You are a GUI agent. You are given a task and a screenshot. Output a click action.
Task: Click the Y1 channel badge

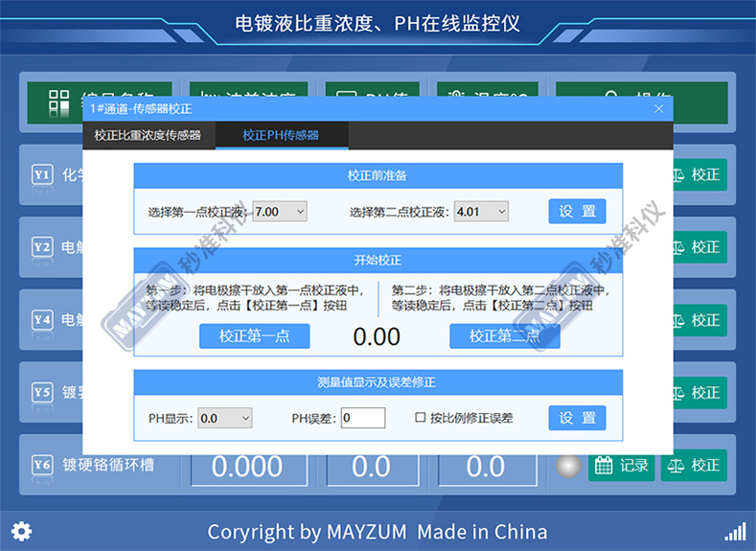click(x=42, y=175)
